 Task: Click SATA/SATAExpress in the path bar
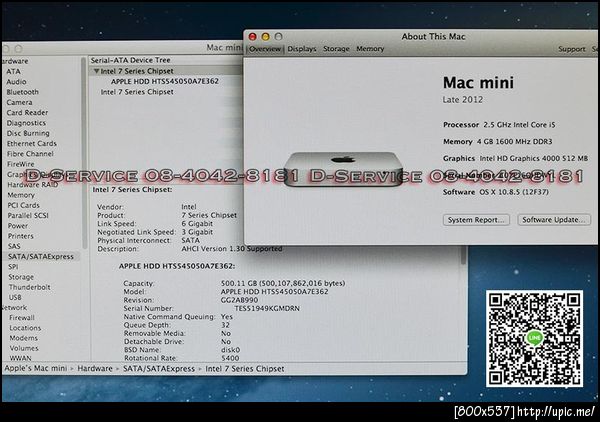(159, 369)
